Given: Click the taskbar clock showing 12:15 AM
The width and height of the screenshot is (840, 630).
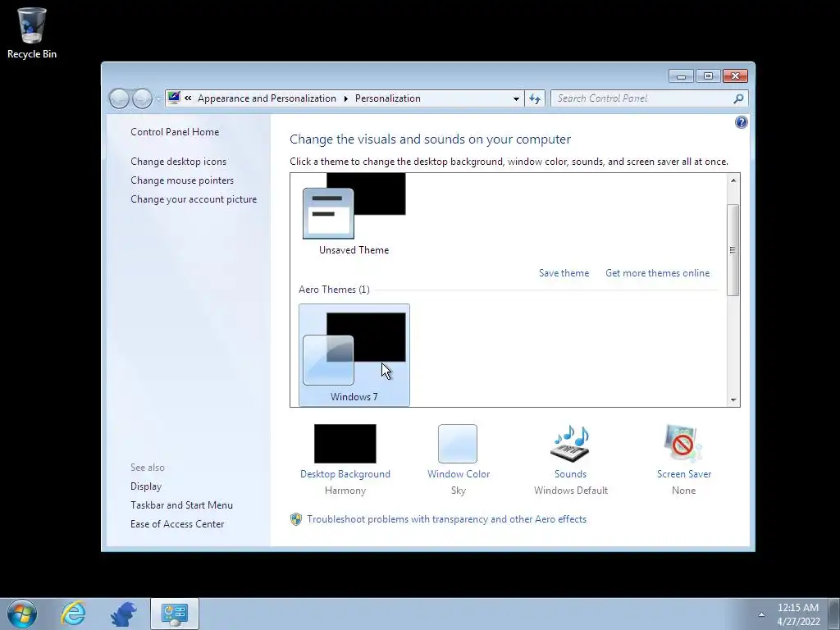Looking at the screenshot, I should point(798,614).
